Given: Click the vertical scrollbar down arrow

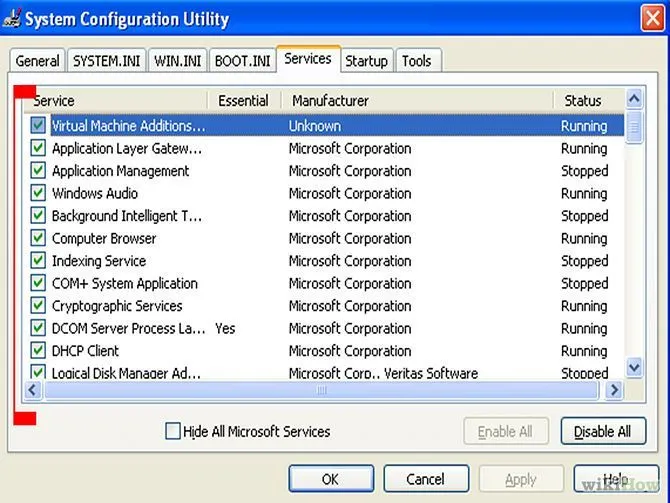Looking at the screenshot, I should coord(634,367).
